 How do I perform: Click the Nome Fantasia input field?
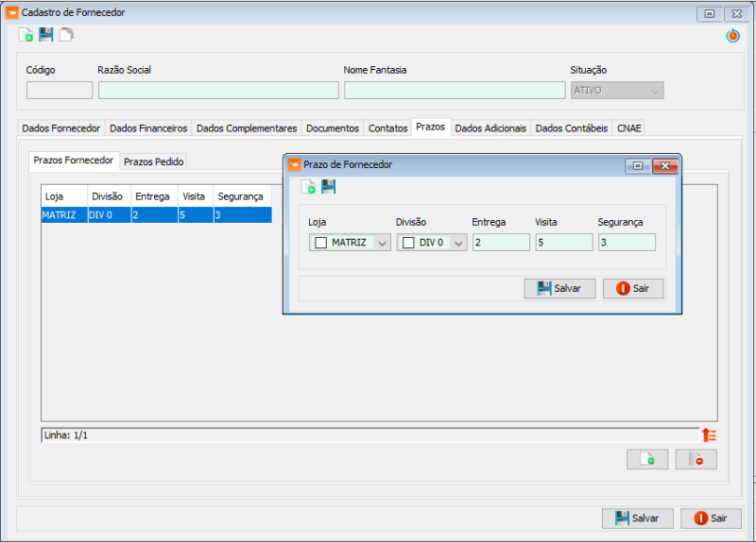point(455,90)
